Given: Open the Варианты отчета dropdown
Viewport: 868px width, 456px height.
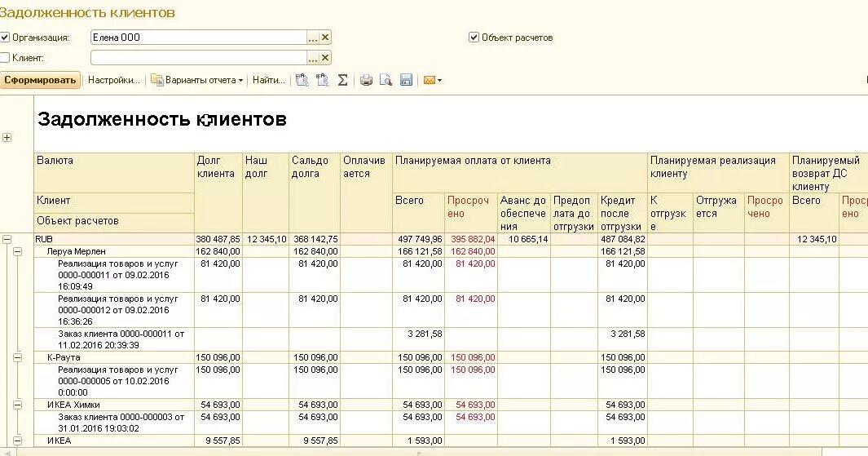Looking at the screenshot, I should tap(197, 80).
